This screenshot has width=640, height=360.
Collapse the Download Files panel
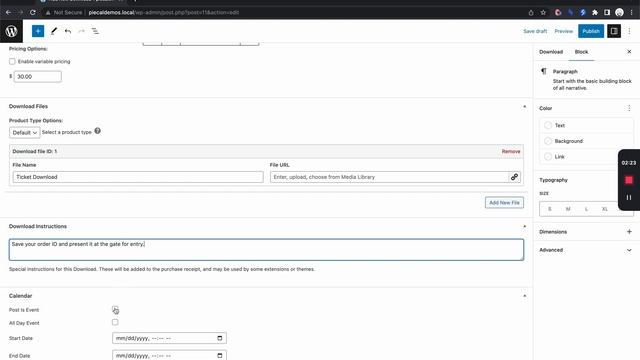click(x=524, y=106)
